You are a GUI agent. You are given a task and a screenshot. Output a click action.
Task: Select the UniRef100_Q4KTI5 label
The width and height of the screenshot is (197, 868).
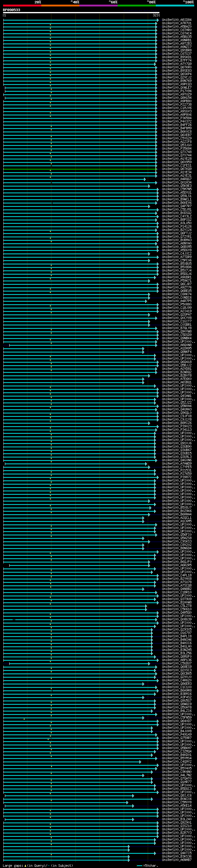177,853
